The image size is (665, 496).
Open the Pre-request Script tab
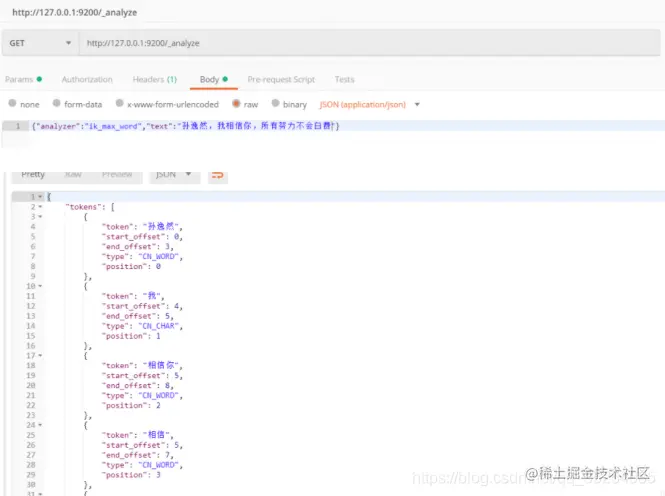point(281,79)
